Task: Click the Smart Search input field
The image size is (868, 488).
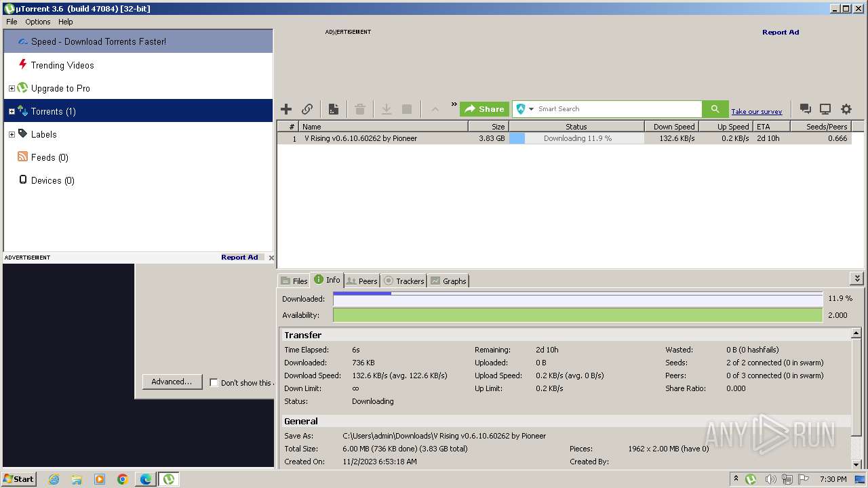Action: pos(618,109)
